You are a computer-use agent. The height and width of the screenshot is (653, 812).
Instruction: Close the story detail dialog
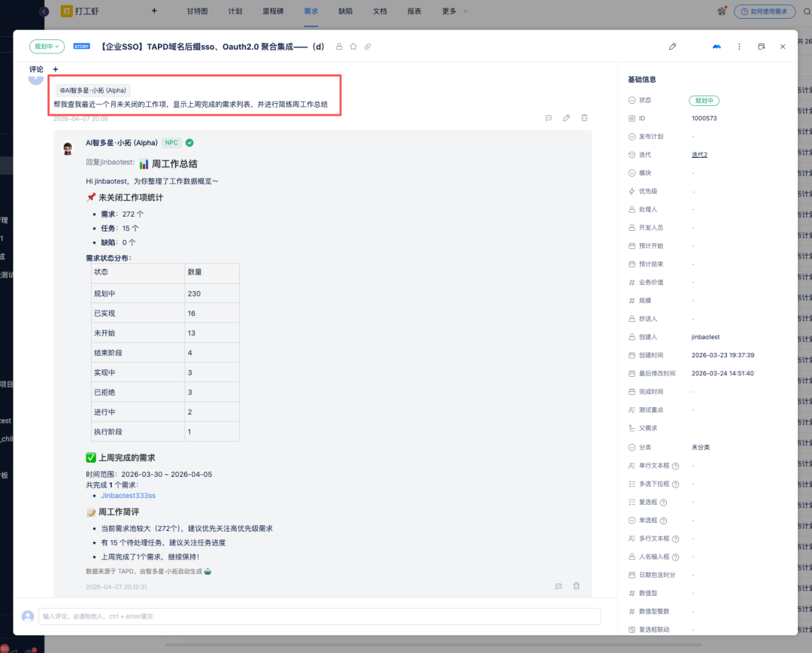click(783, 47)
